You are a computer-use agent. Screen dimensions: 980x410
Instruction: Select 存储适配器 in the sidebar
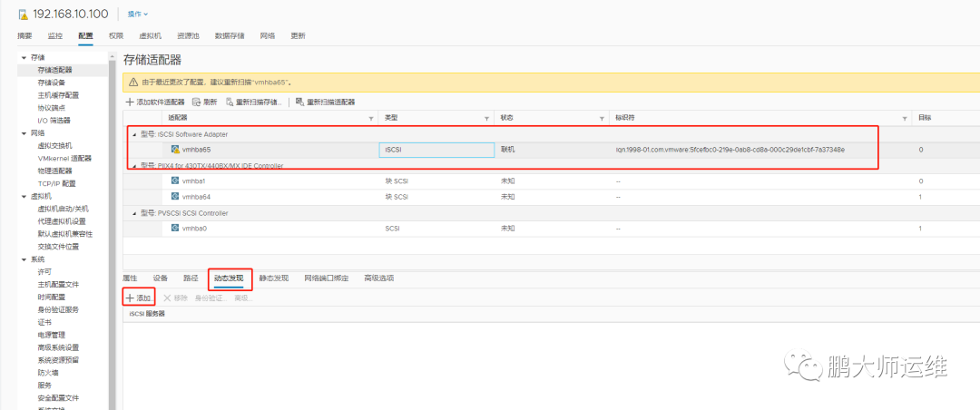55,70
